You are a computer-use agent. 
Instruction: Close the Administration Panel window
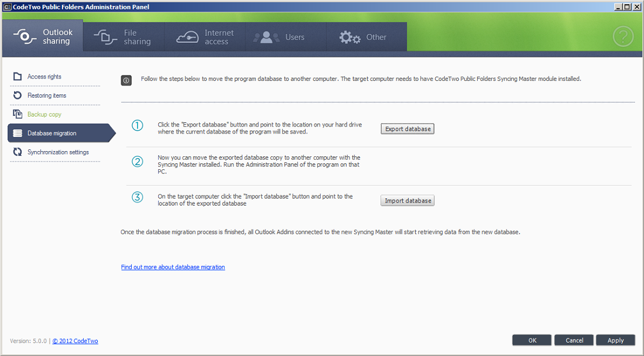click(x=636, y=6)
